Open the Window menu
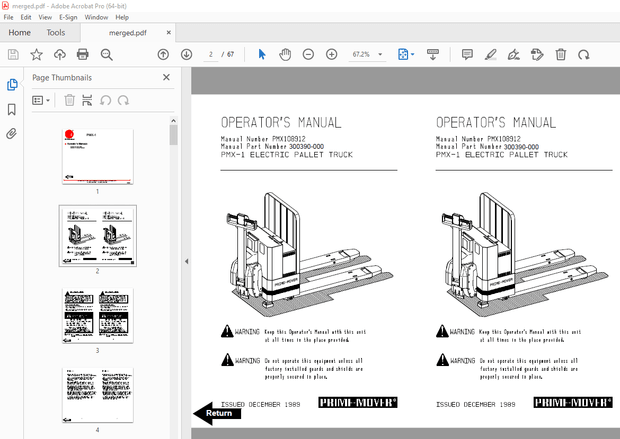Image resolution: width=620 pixels, height=439 pixels. tap(96, 17)
